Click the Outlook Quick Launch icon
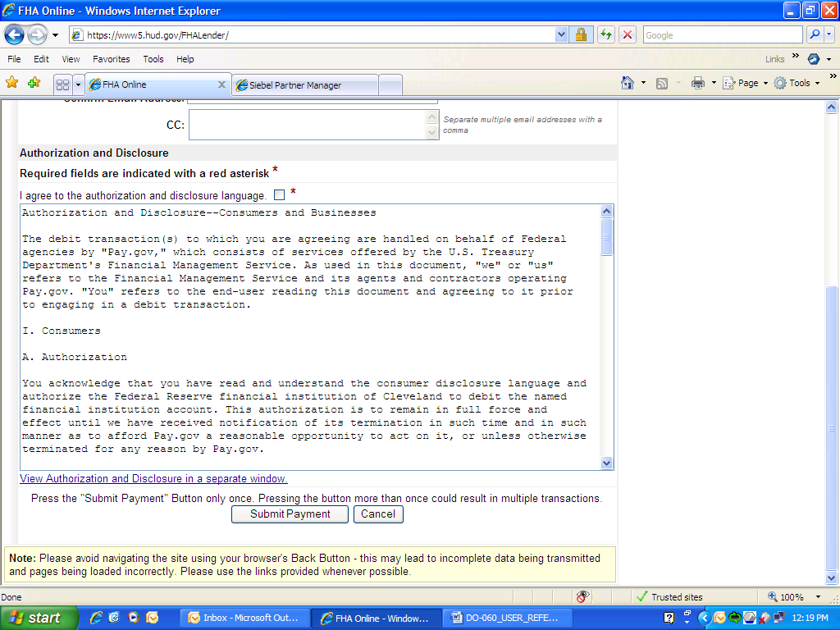The image size is (840, 630). 152,618
